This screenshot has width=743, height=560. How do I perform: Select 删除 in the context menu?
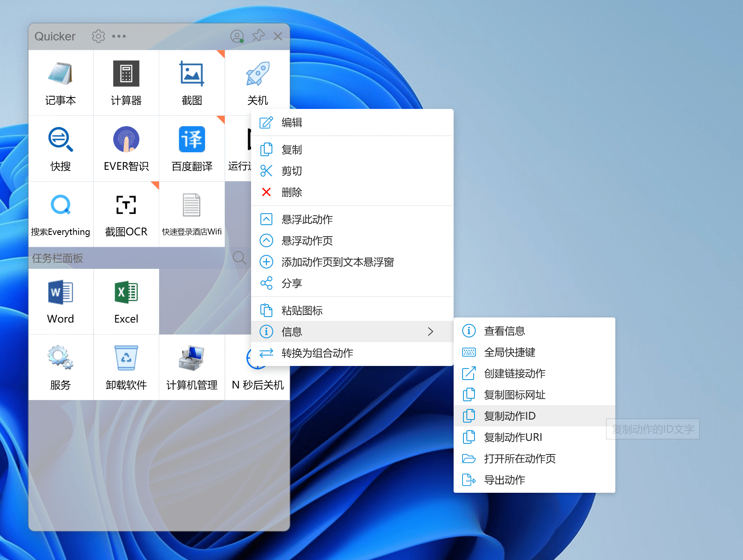point(352,192)
